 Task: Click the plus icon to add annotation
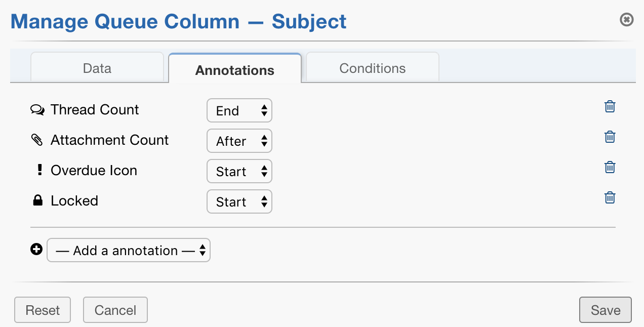(35, 249)
